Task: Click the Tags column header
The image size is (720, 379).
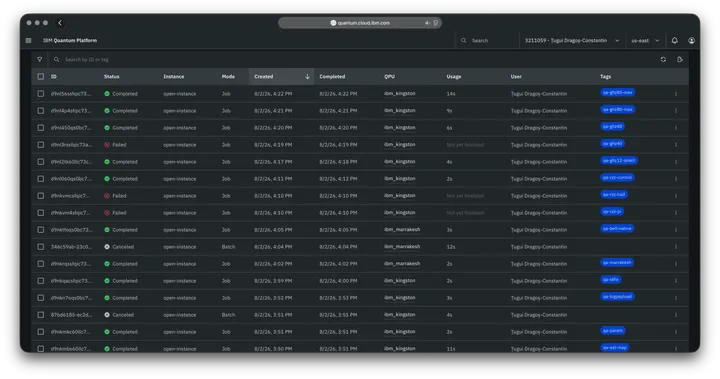Action: [x=605, y=77]
